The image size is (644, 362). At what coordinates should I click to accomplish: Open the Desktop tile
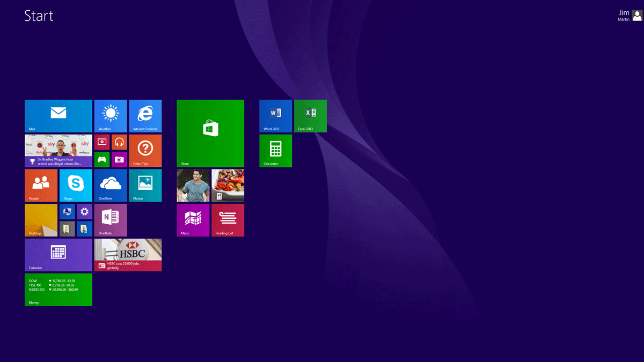click(x=41, y=220)
